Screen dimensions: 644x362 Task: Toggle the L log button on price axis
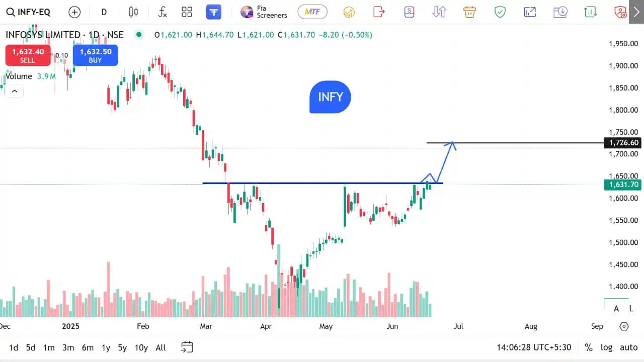pyautogui.click(x=631, y=309)
